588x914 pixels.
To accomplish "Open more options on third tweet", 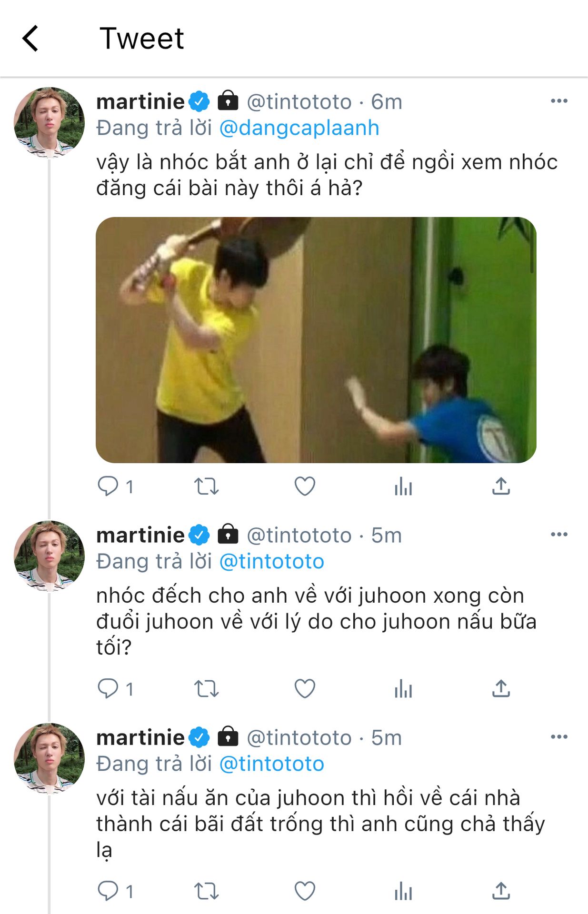I will tap(559, 737).
